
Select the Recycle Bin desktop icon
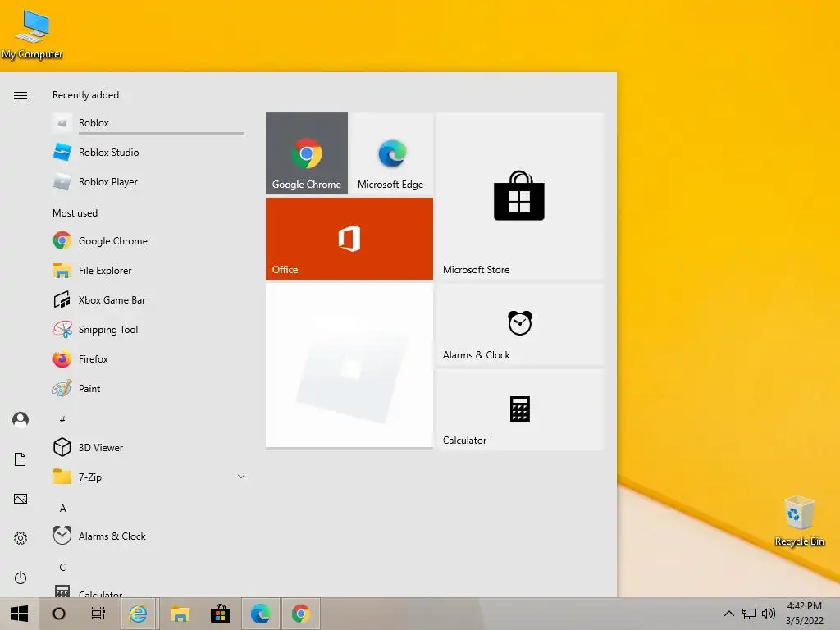coord(799,521)
